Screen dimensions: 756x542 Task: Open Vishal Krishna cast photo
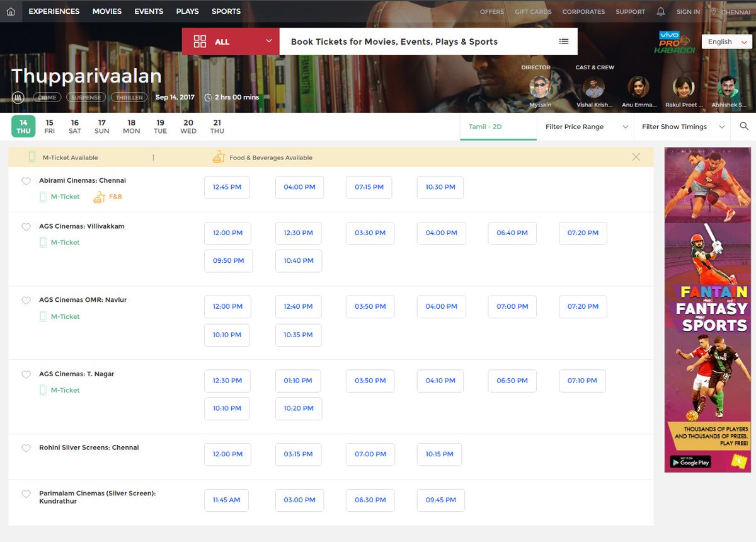coord(594,88)
